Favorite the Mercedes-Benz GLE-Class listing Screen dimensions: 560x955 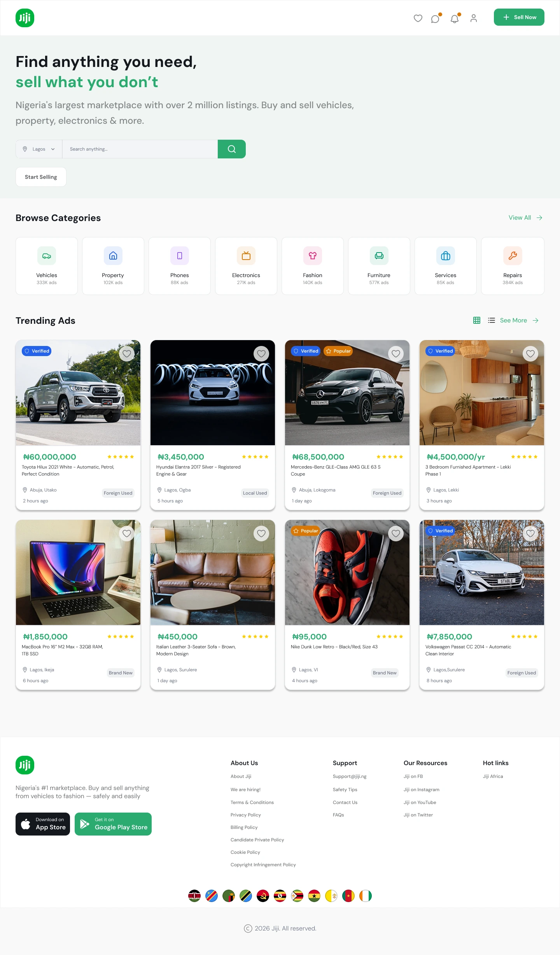396,354
